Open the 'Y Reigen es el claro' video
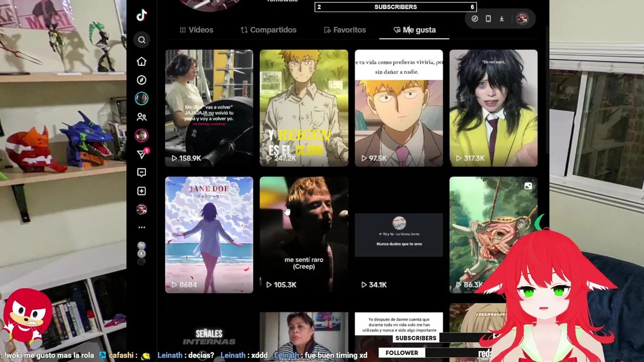 tap(303, 108)
